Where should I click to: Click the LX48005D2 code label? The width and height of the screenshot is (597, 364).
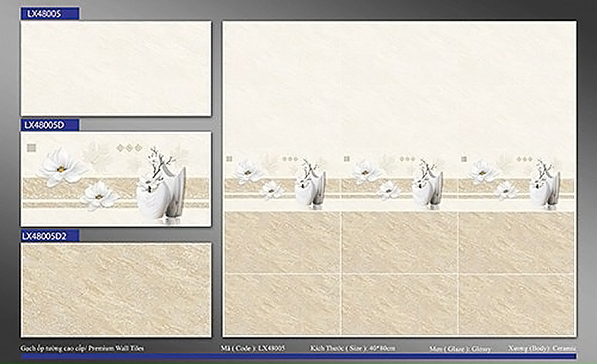point(50,236)
